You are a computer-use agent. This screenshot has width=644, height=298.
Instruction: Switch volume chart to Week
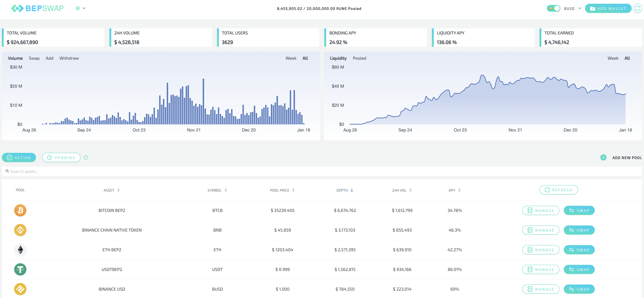point(291,58)
